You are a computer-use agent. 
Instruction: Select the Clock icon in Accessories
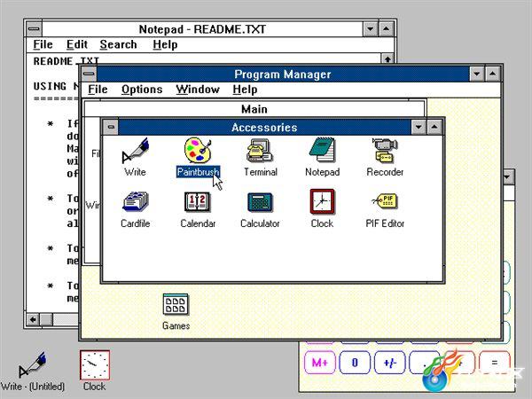(322, 201)
